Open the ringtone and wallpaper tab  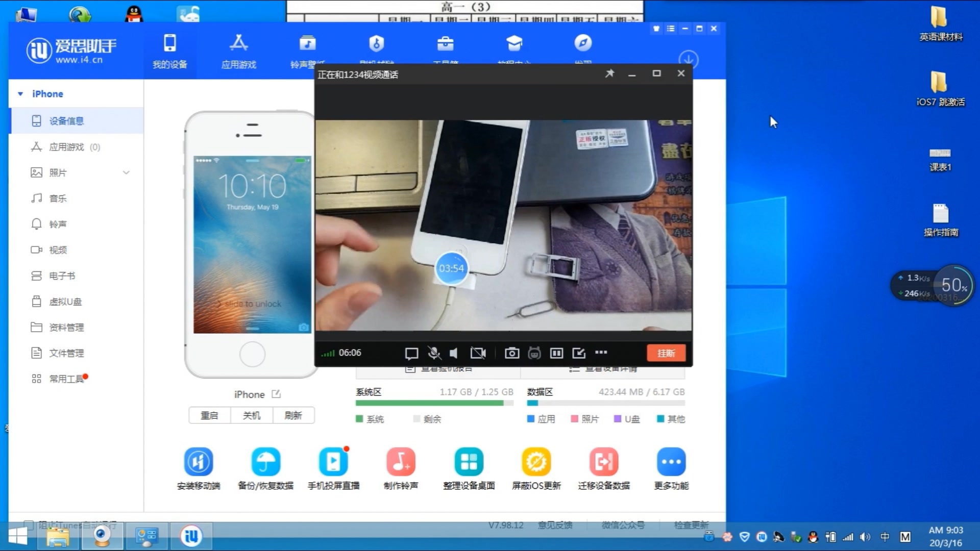tap(307, 51)
